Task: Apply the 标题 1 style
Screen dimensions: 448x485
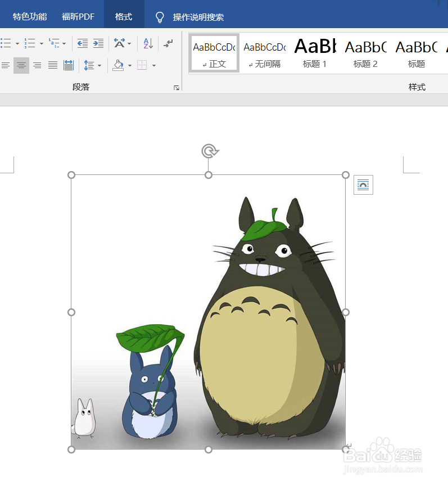Action: [x=315, y=53]
